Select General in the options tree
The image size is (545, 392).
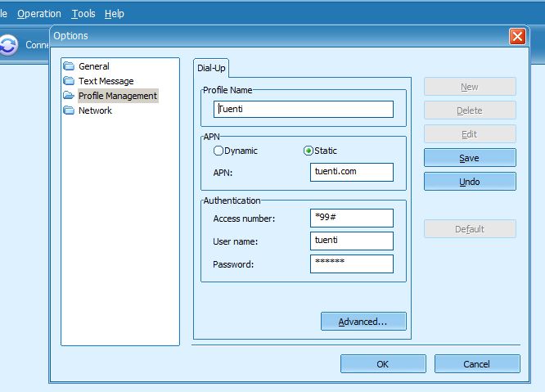tap(94, 66)
